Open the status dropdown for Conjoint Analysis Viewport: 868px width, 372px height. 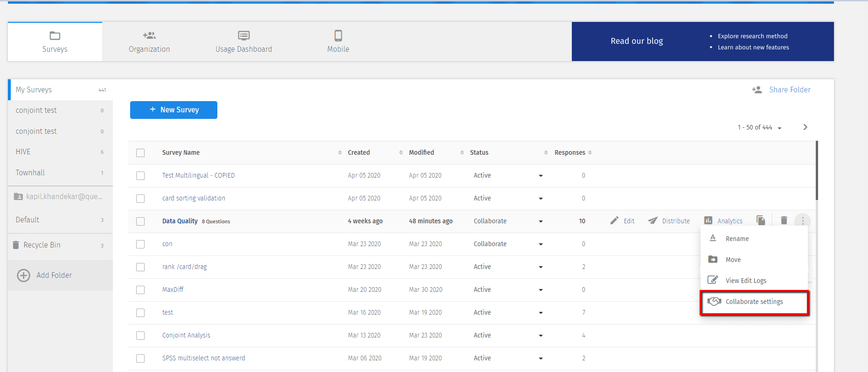pyautogui.click(x=541, y=336)
